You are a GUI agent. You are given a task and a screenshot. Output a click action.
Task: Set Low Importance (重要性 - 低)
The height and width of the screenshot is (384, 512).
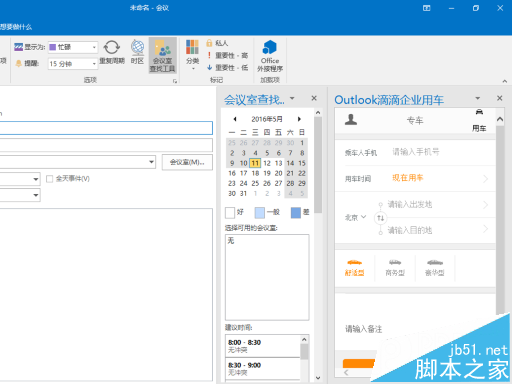point(227,68)
